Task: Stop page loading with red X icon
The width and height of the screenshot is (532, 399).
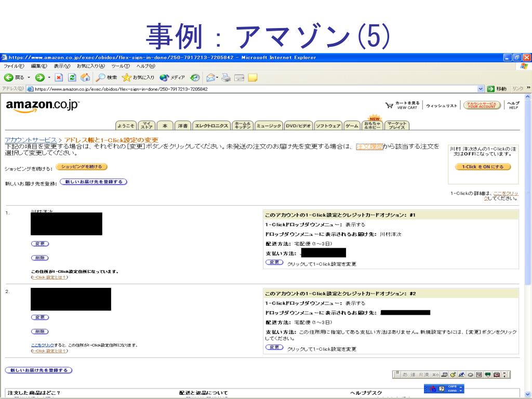Action: pos(59,78)
